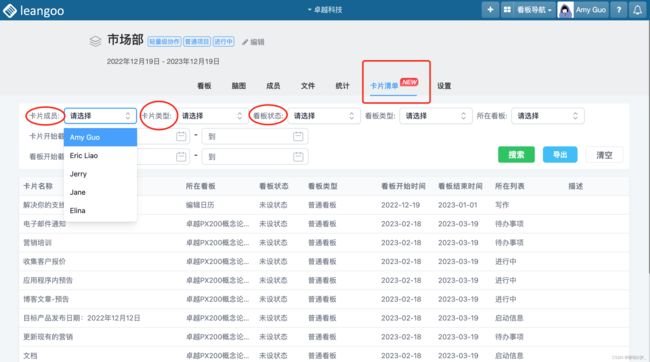Screen dimensions: 650x362
Task: Select Amy Guo in member list
Action: point(100,137)
